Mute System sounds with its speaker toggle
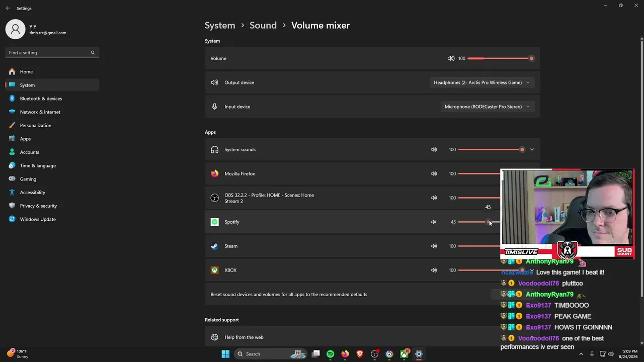644x362 pixels. tap(434, 149)
